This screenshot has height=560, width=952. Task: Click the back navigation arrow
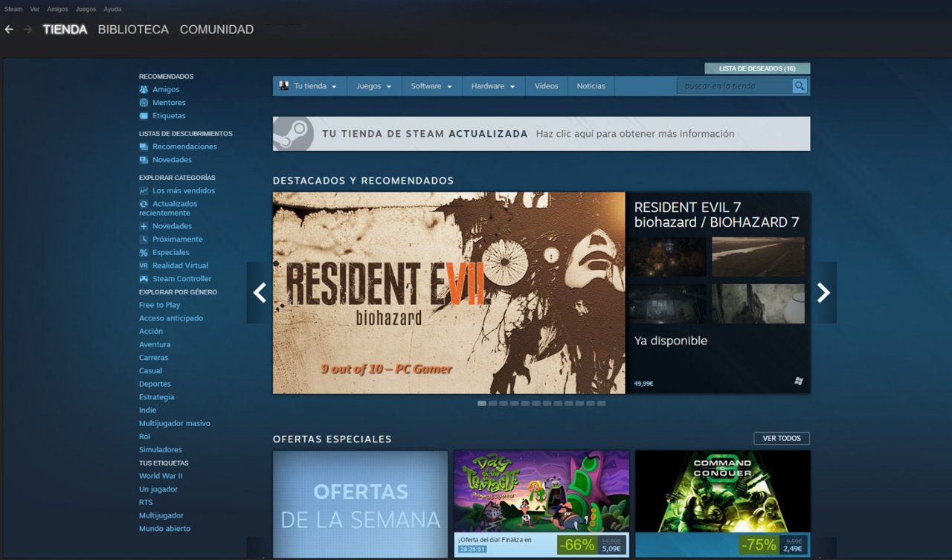(9, 29)
